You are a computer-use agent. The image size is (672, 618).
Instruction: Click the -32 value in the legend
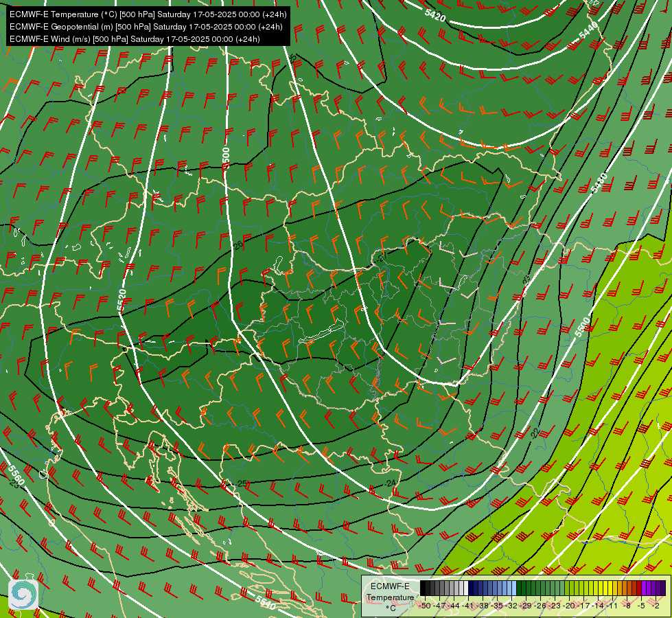coord(511,606)
